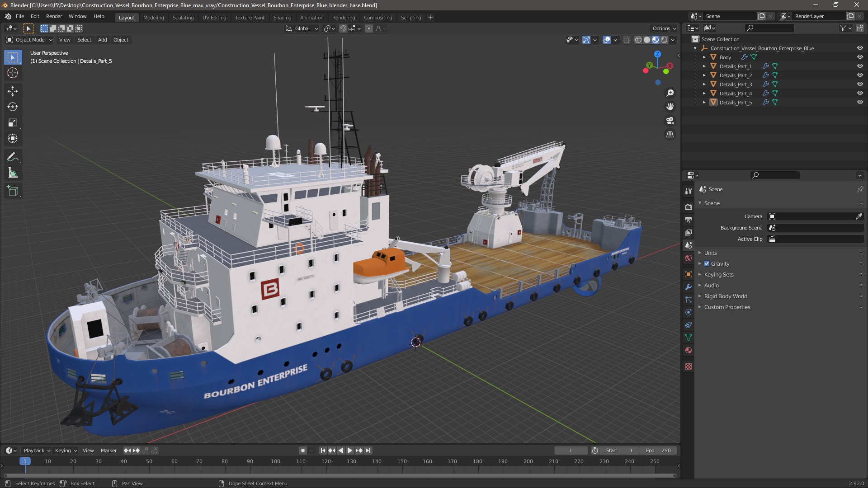Switch to the Shading workspace tab
This screenshot has height=488, width=868.
282,18
